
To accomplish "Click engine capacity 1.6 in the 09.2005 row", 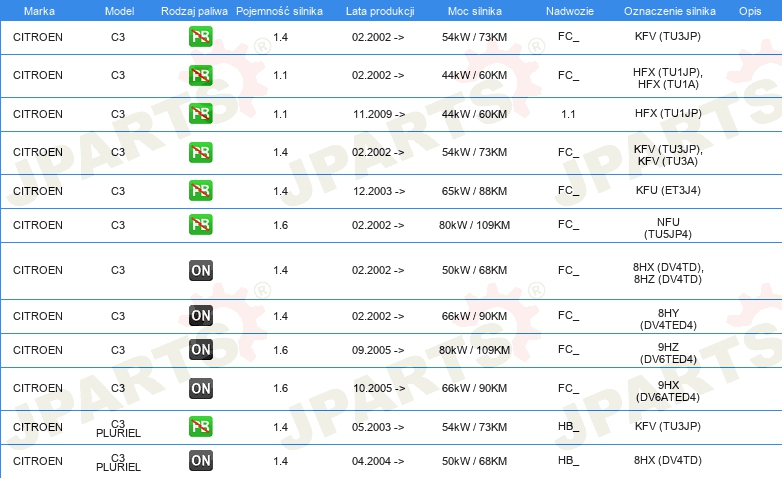I will [280, 350].
